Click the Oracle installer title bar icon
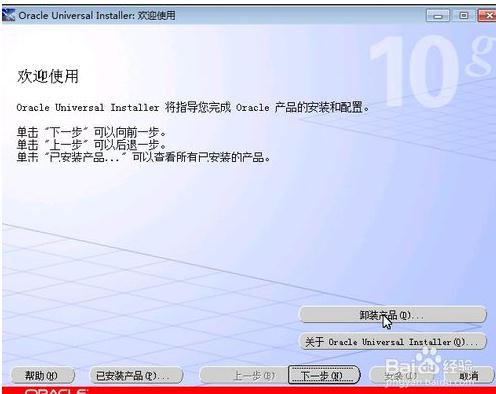Image resolution: width=496 pixels, height=394 pixels. [8, 15]
